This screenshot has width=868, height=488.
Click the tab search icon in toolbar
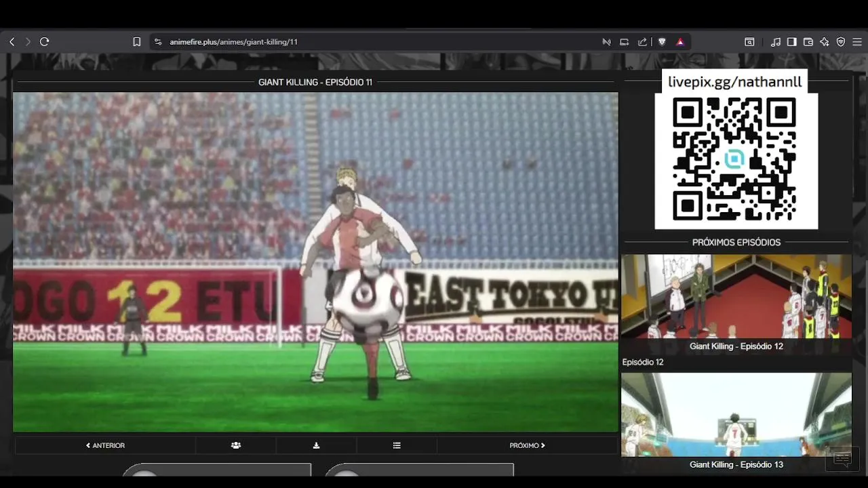(x=749, y=42)
